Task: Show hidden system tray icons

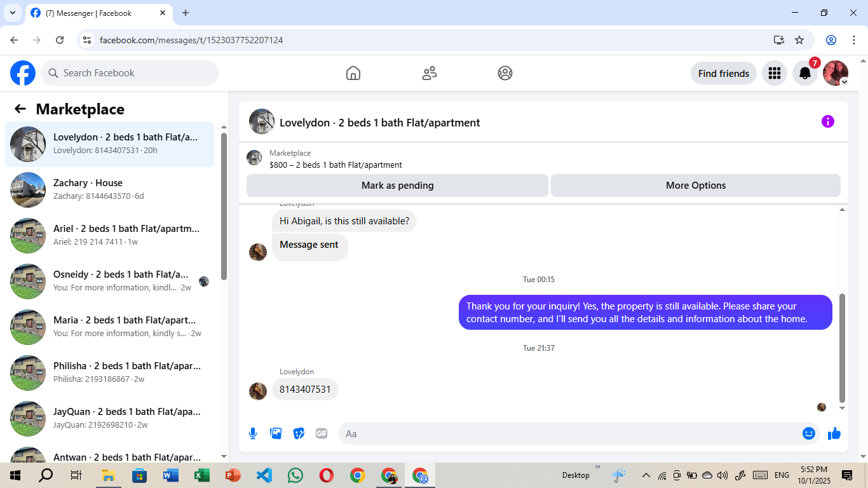Action: point(646,475)
